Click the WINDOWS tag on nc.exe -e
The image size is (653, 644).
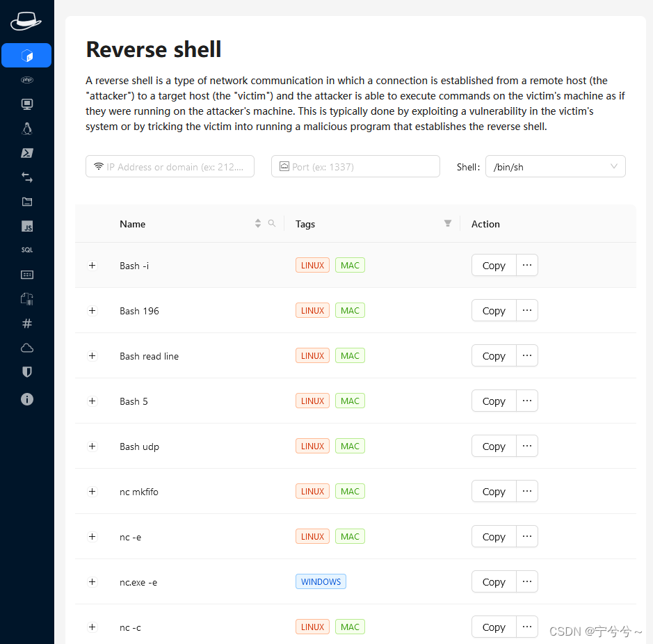pyautogui.click(x=321, y=581)
